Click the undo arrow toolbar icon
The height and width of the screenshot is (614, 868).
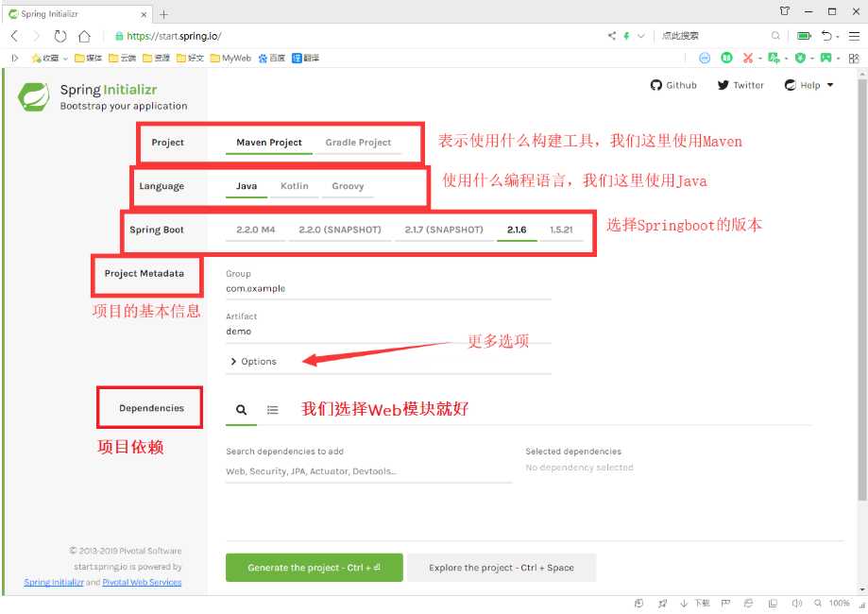point(826,36)
